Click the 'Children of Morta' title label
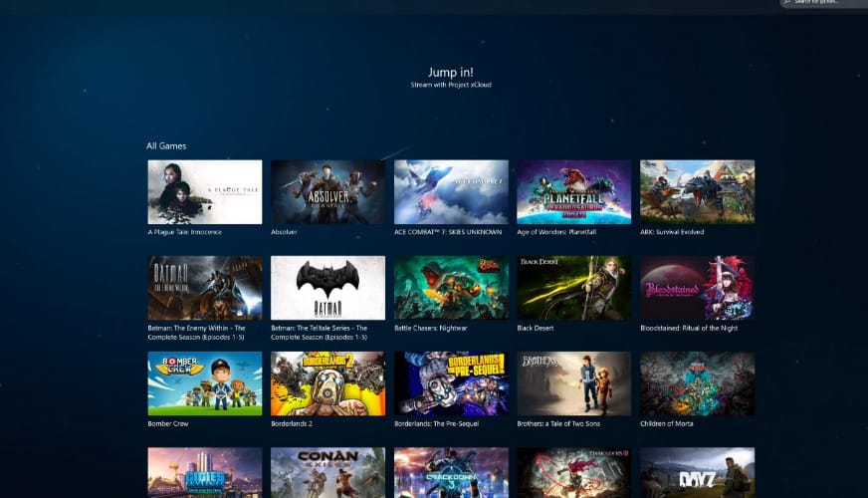This screenshot has height=498, width=868. coord(667,423)
